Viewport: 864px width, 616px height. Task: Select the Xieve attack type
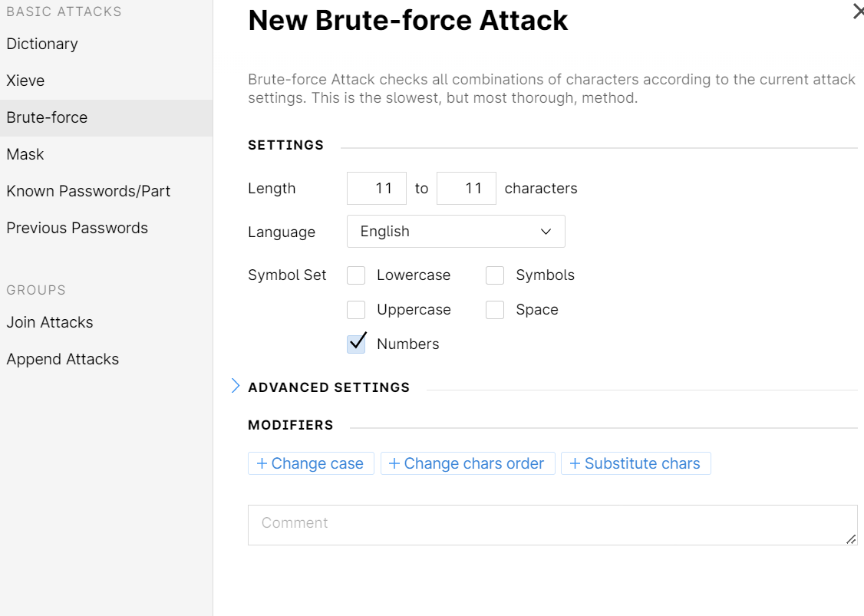pos(25,81)
